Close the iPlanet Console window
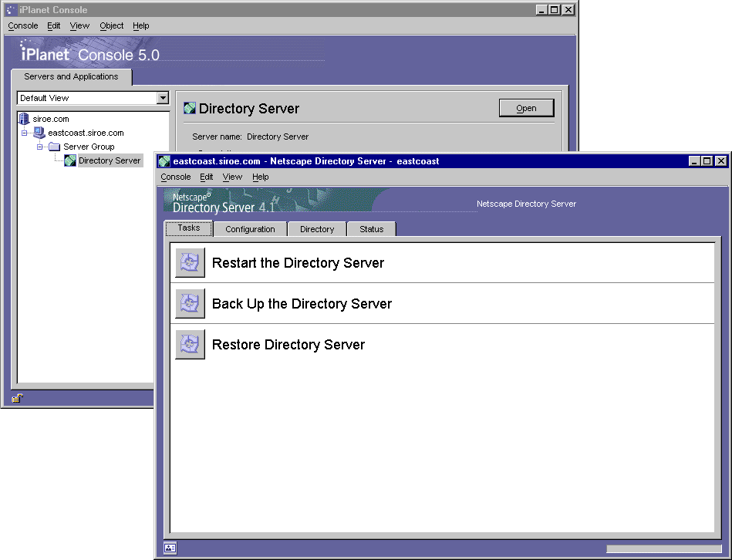The height and width of the screenshot is (560, 732). (568, 10)
